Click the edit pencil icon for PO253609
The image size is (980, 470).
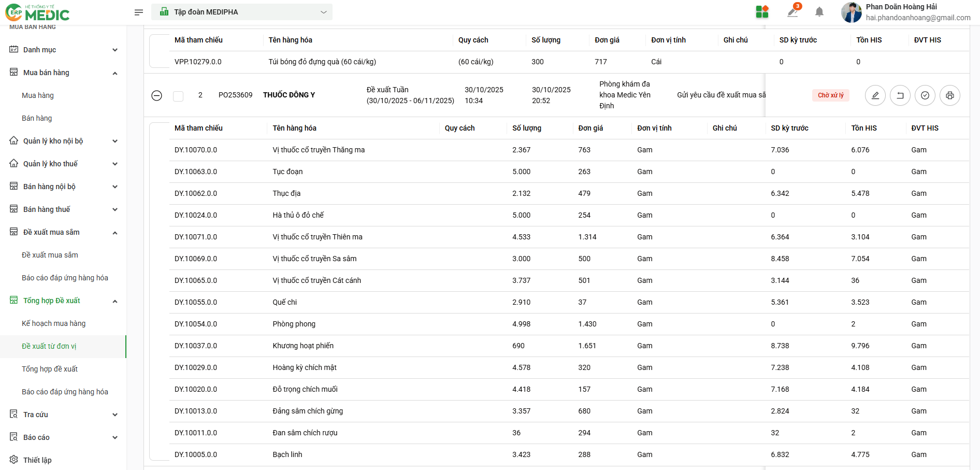coord(875,95)
